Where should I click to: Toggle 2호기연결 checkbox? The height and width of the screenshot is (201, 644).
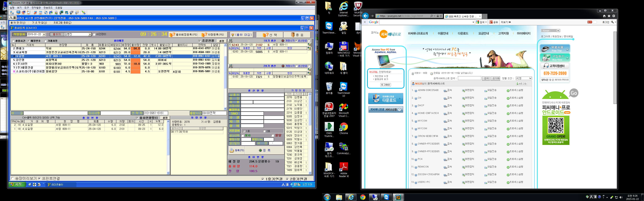point(287,179)
